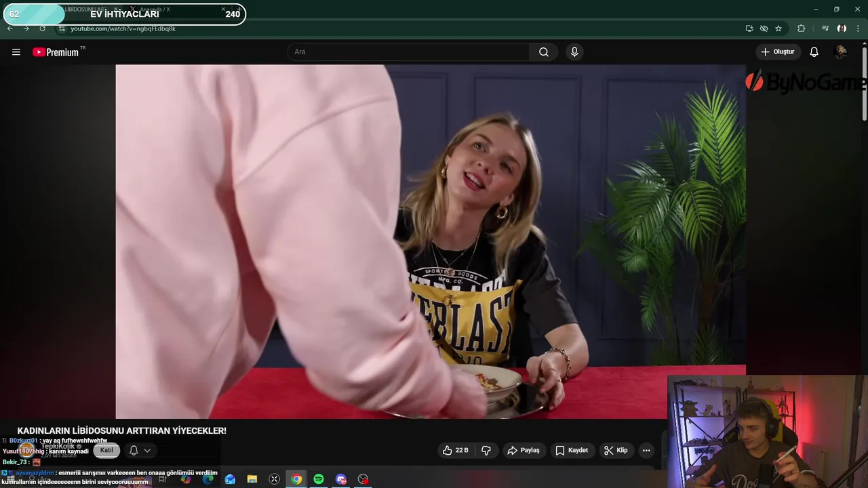Screen dimensions: 868x488
Task: Open File Explorer from the taskbar
Action: point(252,479)
